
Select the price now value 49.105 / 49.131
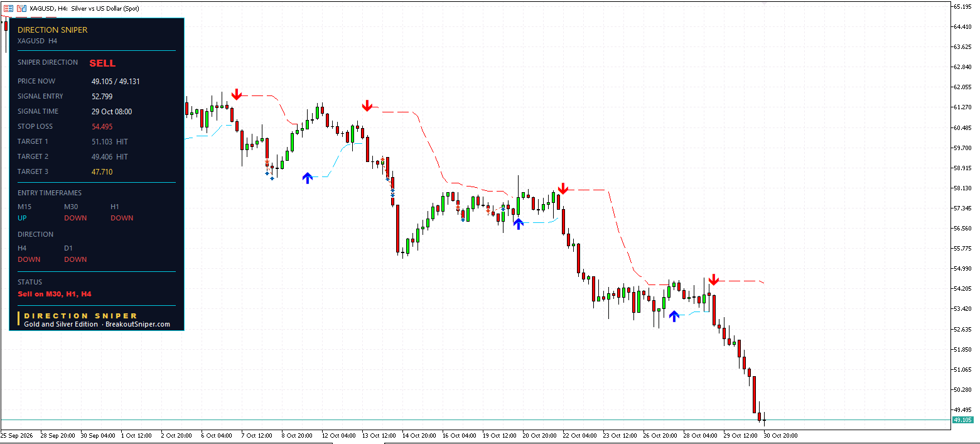[116, 81]
